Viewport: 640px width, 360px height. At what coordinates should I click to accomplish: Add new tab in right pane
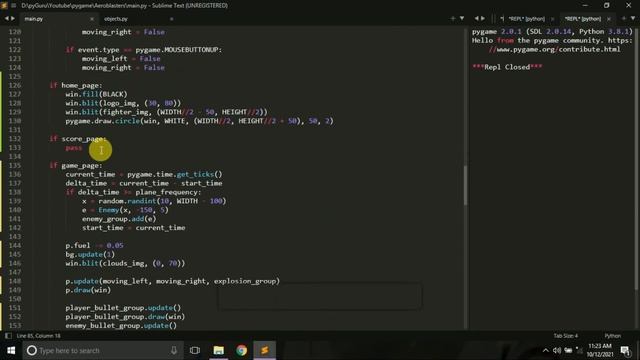(x=623, y=18)
